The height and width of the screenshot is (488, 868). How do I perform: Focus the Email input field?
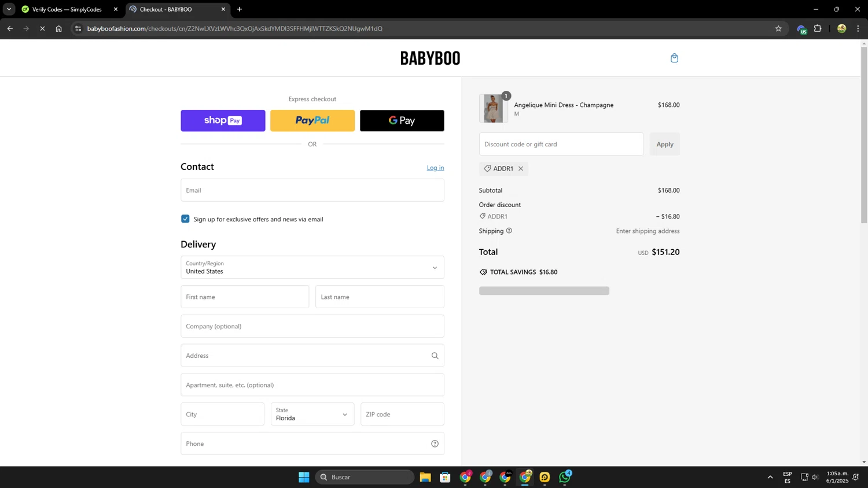312,190
